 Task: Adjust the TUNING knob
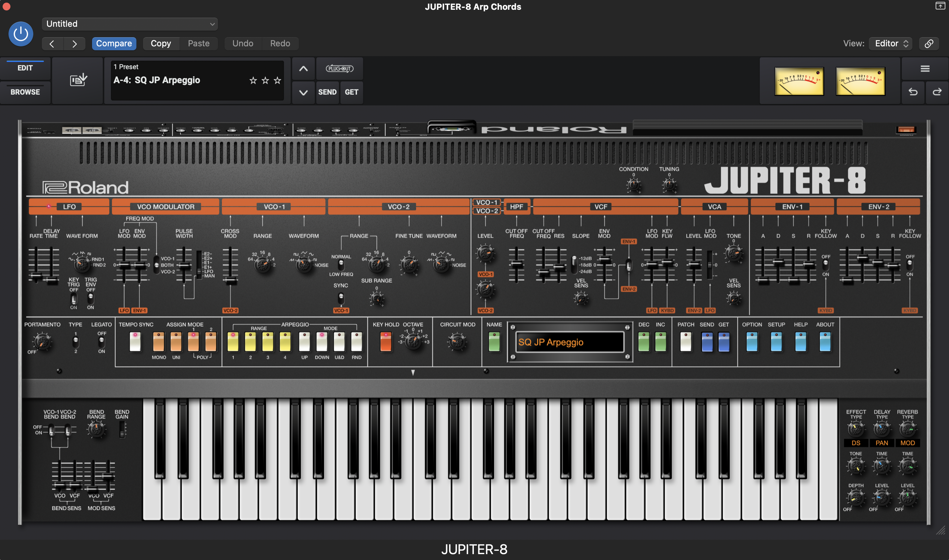click(x=669, y=185)
